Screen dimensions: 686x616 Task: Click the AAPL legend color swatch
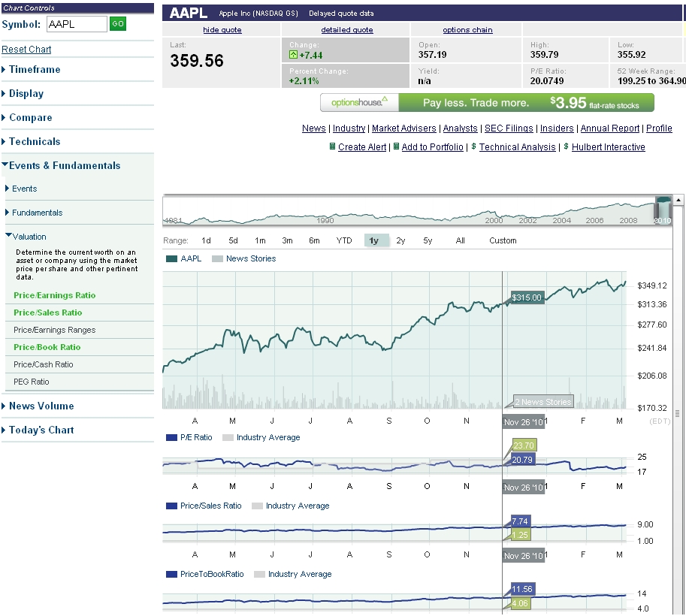171,258
